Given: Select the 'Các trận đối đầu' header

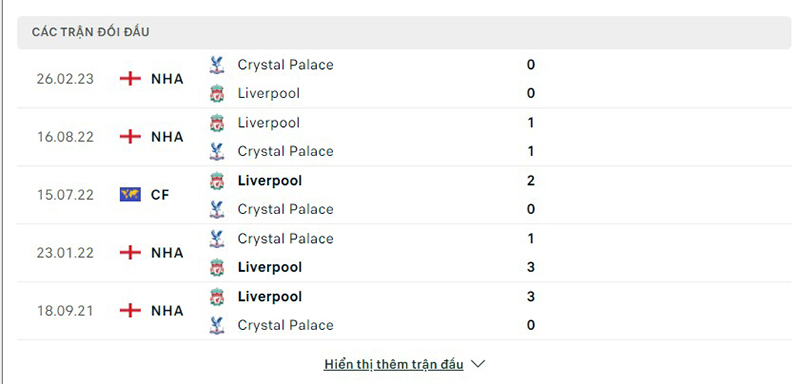Looking at the screenshot, I should [404, 33].
